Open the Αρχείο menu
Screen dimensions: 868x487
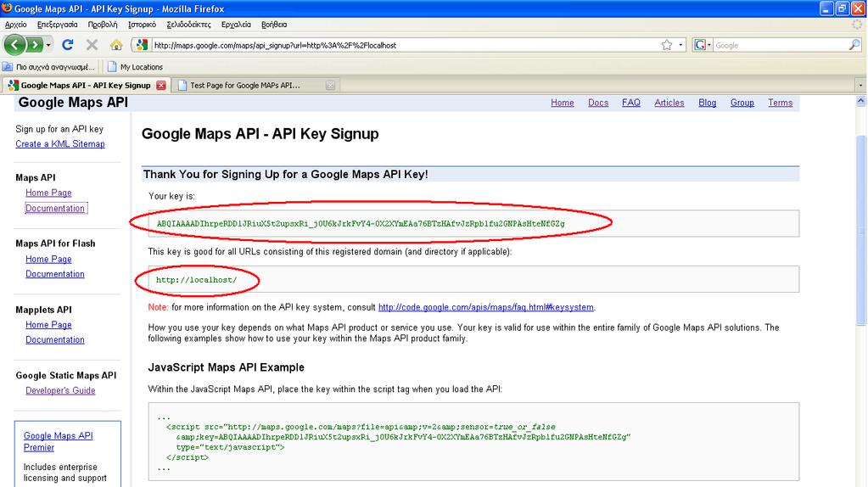[15, 25]
